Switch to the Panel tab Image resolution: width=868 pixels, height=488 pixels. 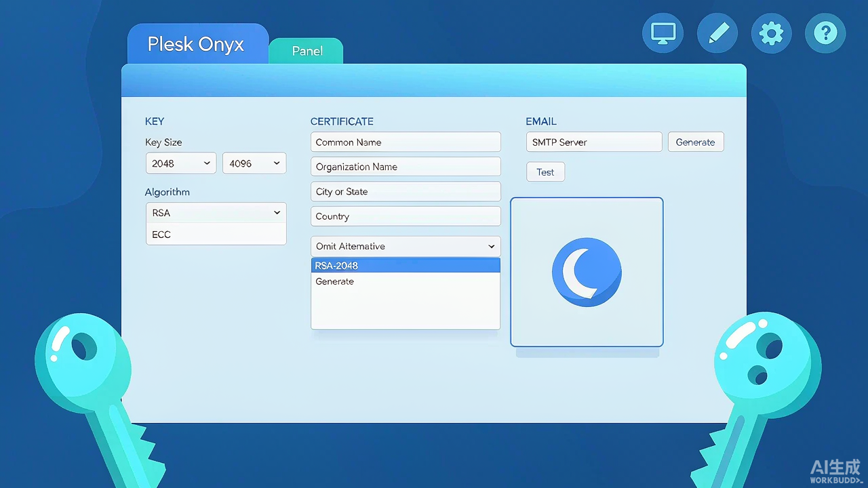click(307, 51)
